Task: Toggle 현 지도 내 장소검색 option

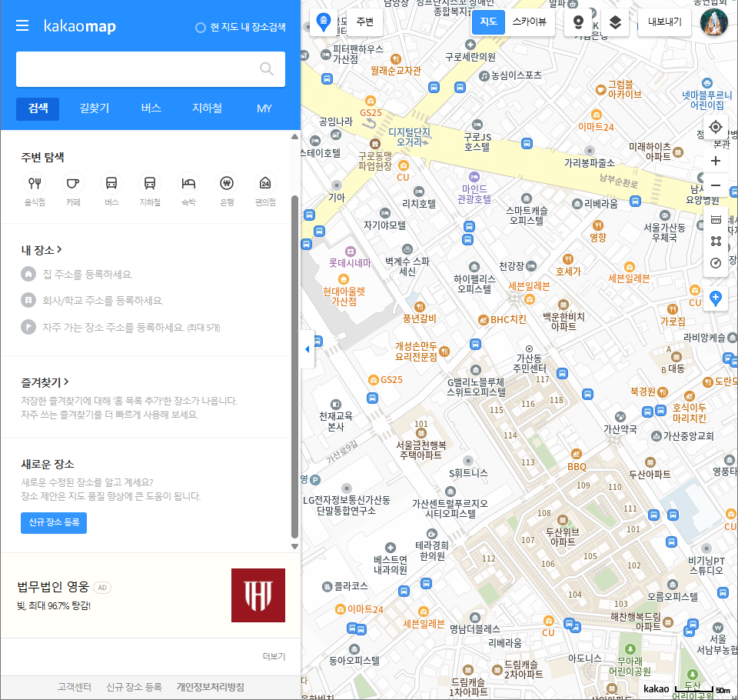Action: pos(241,28)
